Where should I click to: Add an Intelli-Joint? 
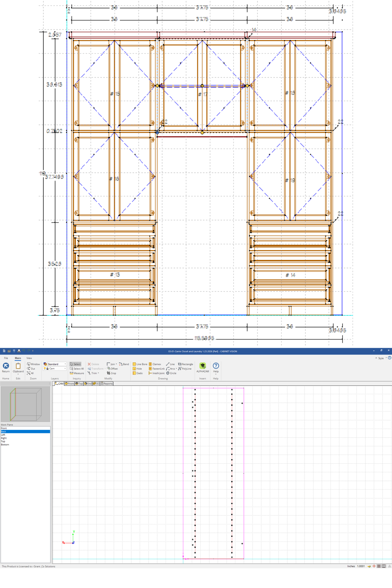(156, 373)
